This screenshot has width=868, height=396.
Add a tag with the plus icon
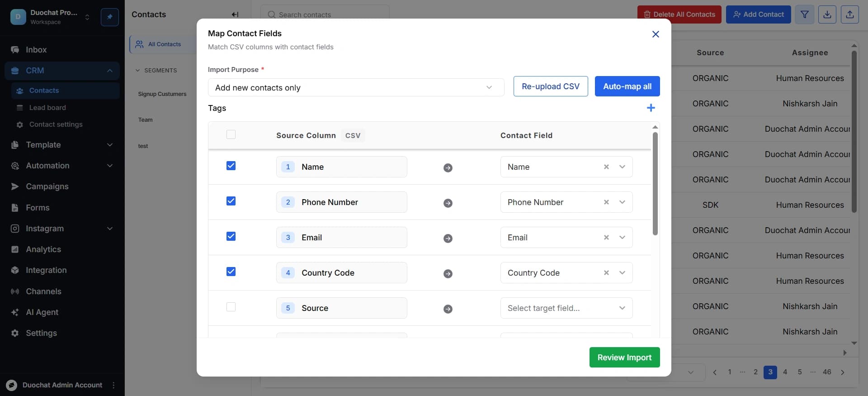651,108
